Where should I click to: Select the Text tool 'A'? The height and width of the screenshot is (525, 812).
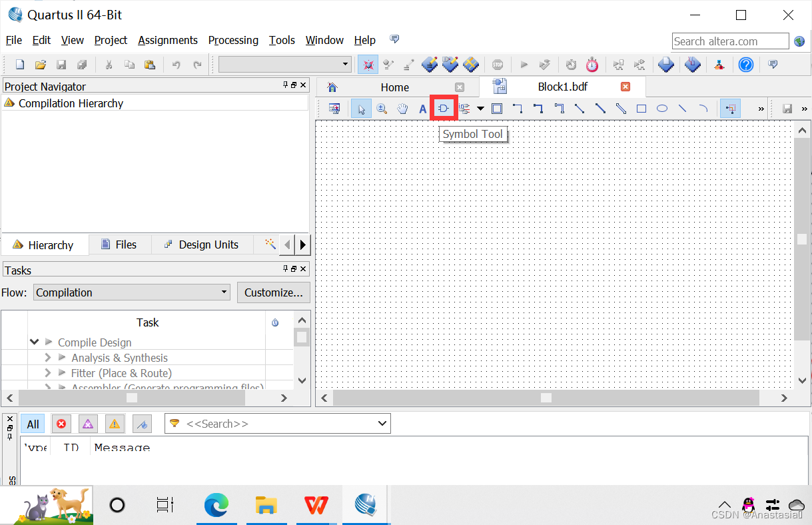(422, 109)
